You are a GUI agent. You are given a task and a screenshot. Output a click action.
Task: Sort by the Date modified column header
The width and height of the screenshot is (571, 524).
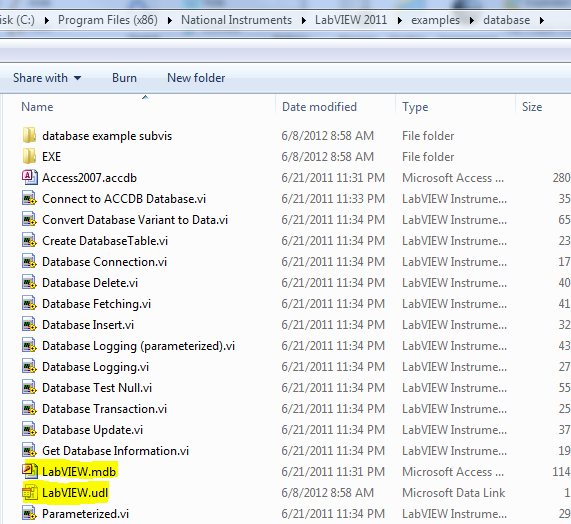[x=319, y=107]
